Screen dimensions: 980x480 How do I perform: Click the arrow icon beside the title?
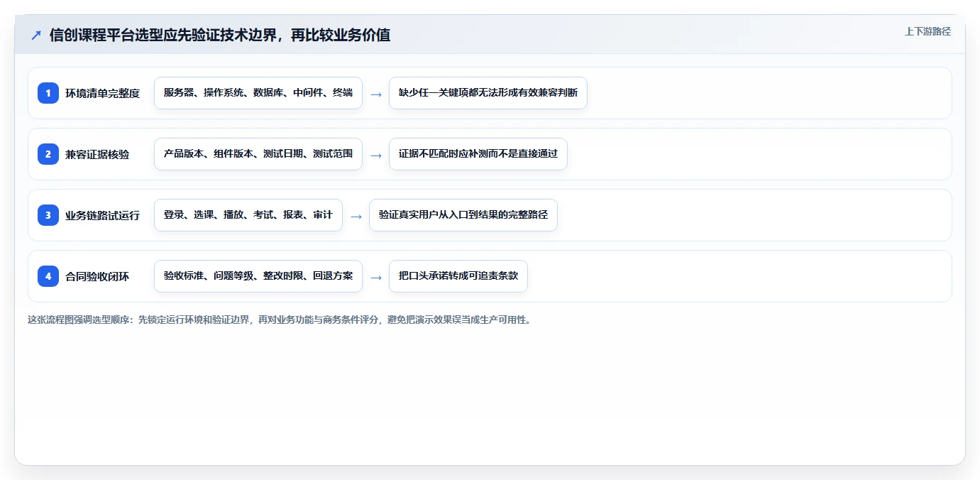coord(35,36)
